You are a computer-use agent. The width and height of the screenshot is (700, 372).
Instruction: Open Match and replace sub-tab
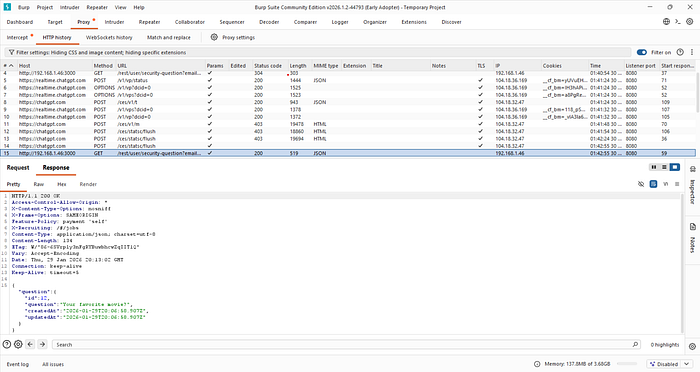169,38
